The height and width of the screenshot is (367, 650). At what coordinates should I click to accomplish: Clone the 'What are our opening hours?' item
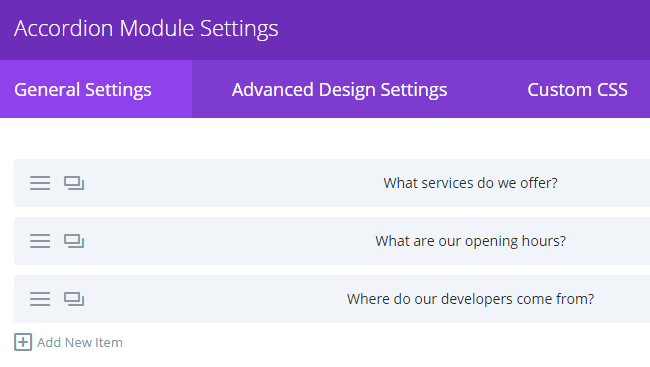point(74,241)
